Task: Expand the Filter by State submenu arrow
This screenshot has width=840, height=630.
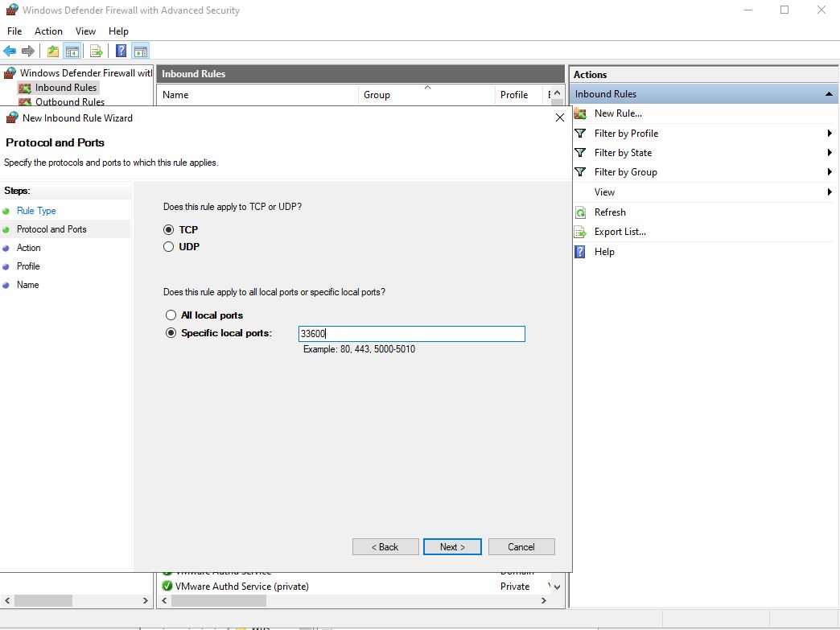Action: pos(829,153)
